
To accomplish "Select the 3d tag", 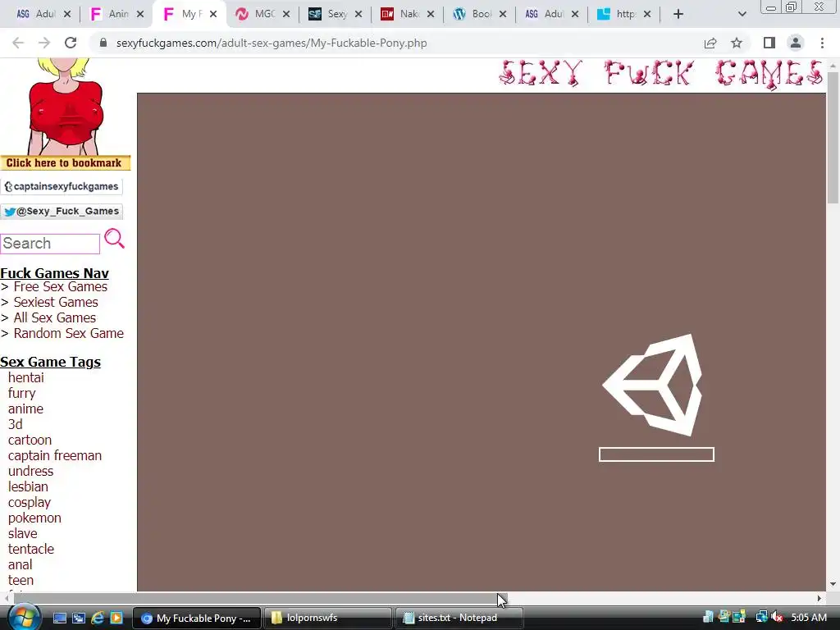I will (15, 424).
